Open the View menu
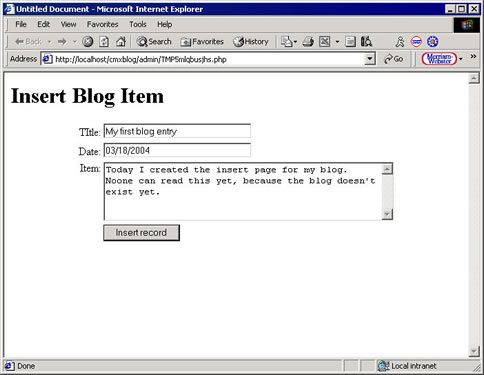This screenshot has width=484, height=375. click(x=68, y=24)
